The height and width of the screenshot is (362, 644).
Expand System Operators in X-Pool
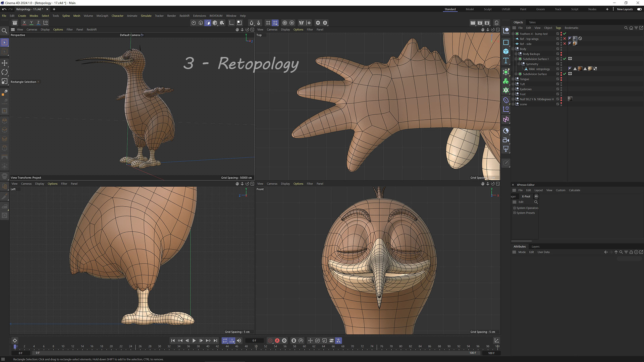point(514,208)
